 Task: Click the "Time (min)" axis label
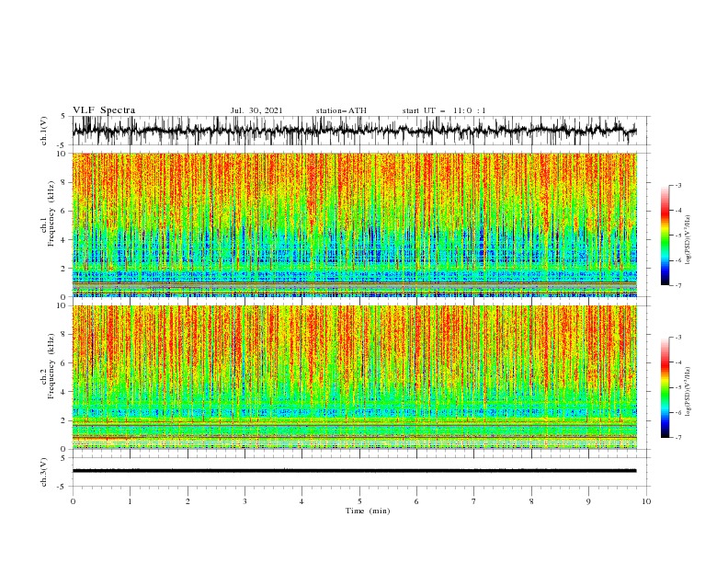(x=368, y=511)
